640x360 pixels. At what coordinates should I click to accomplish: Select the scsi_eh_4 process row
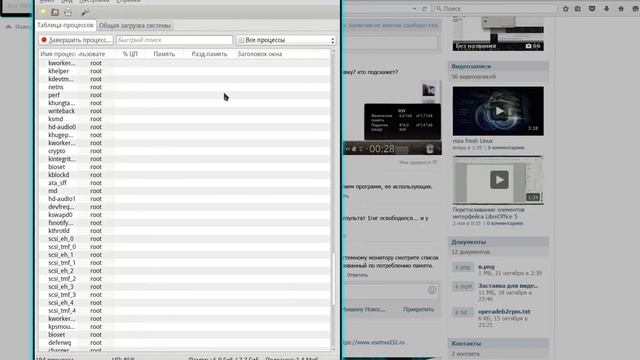click(184, 302)
